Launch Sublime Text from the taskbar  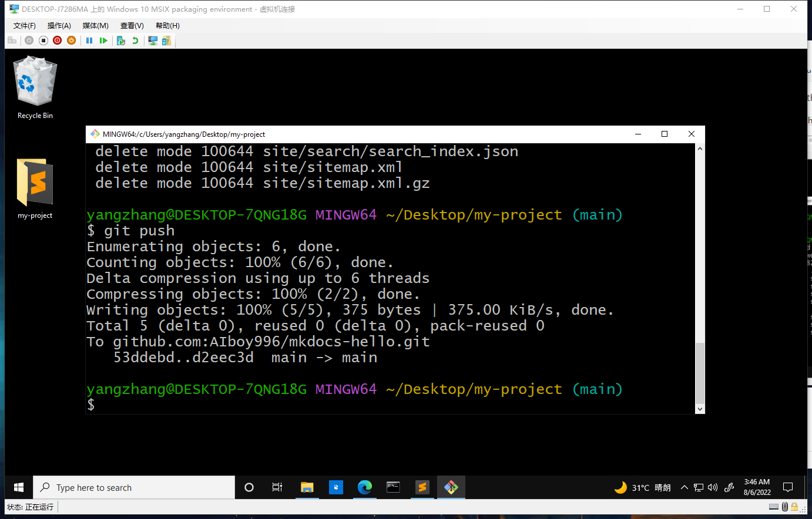click(x=422, y=487)
